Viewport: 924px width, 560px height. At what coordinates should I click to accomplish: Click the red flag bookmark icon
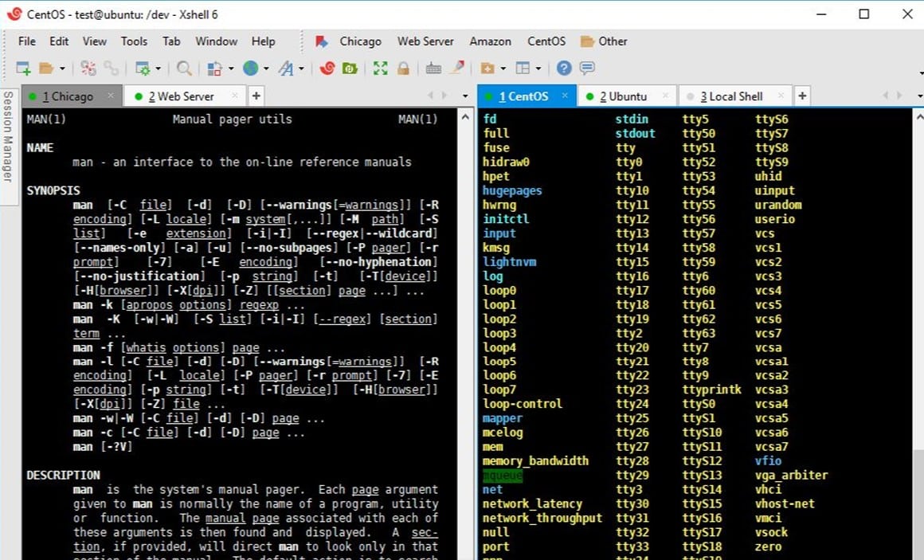pyautogui.click(x=321, y=41)
